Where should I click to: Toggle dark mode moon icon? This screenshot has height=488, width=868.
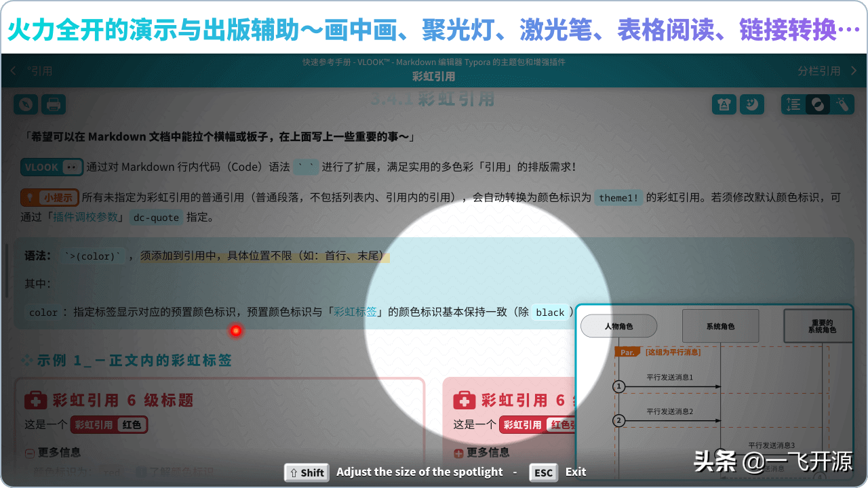tap(751, 104)
